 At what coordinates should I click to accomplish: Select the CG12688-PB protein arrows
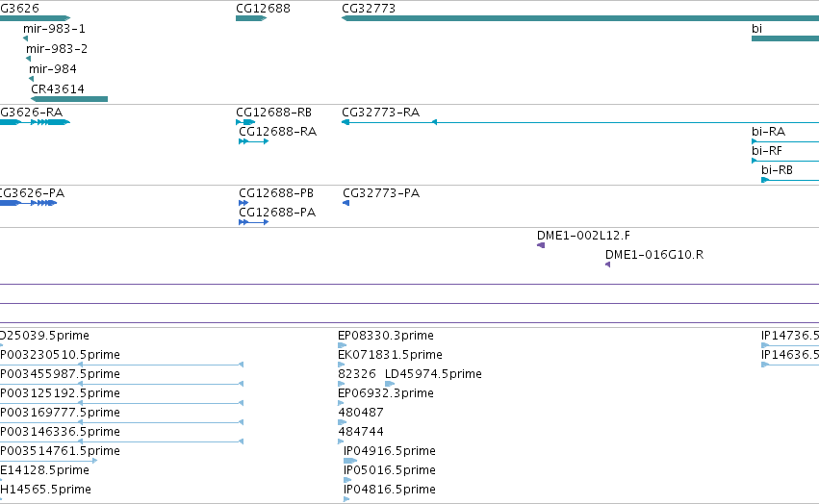[x=243, y=203]
